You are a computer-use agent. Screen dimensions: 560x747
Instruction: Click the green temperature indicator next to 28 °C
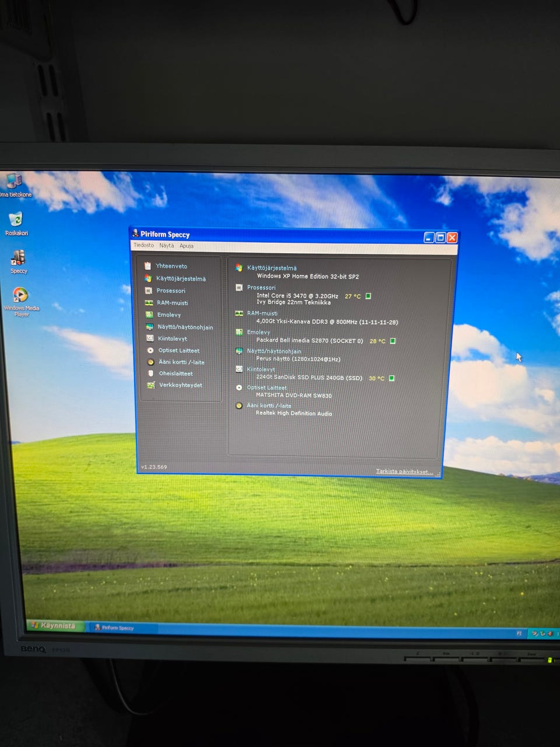(x=393, y=341)
